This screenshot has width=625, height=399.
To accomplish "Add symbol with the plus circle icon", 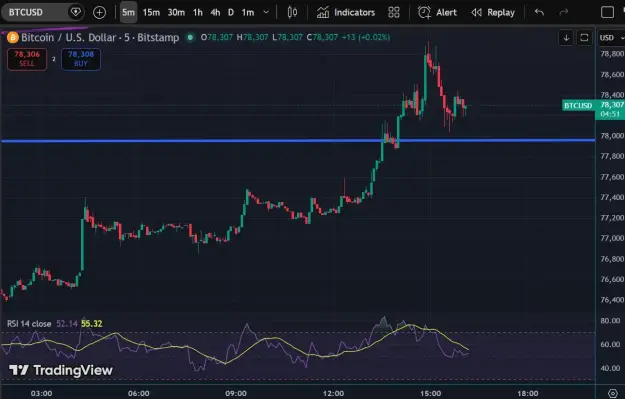I will (99, 13).
